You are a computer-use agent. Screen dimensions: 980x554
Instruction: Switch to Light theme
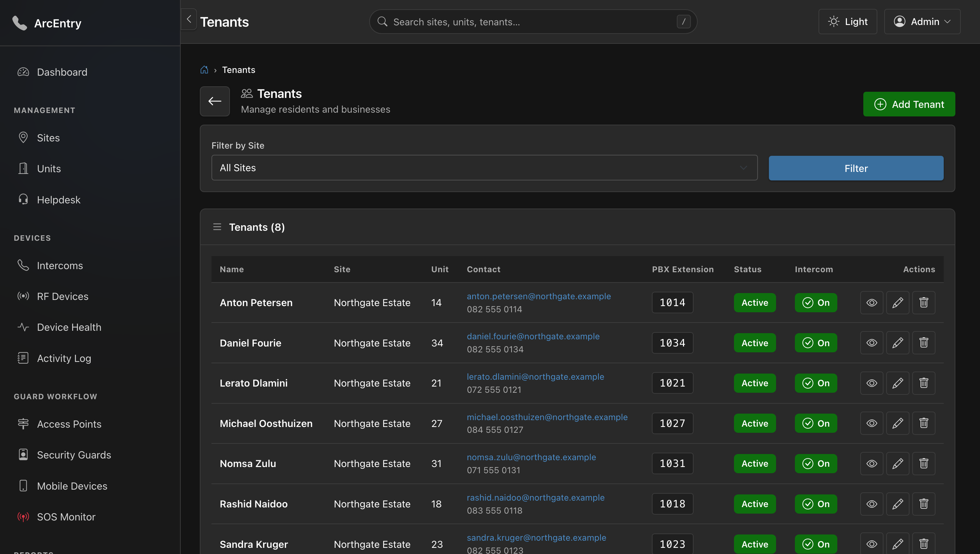pyautogui.click(x=848, y=22)
